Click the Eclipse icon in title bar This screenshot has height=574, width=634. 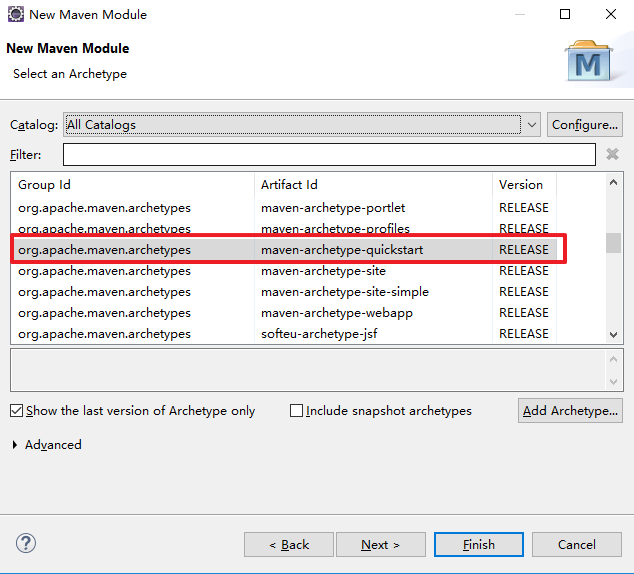[x=16, y=15]
